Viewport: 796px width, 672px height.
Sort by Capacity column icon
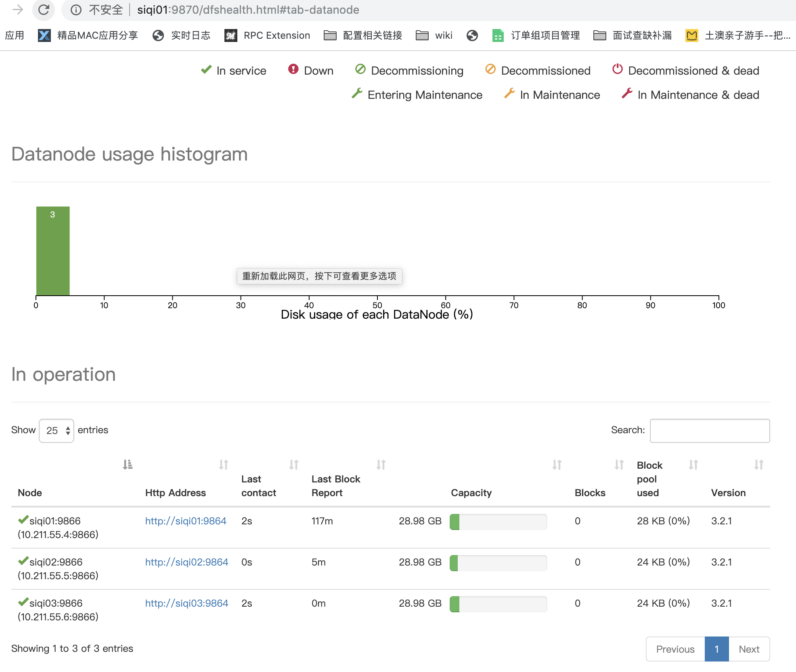(557, 465)
